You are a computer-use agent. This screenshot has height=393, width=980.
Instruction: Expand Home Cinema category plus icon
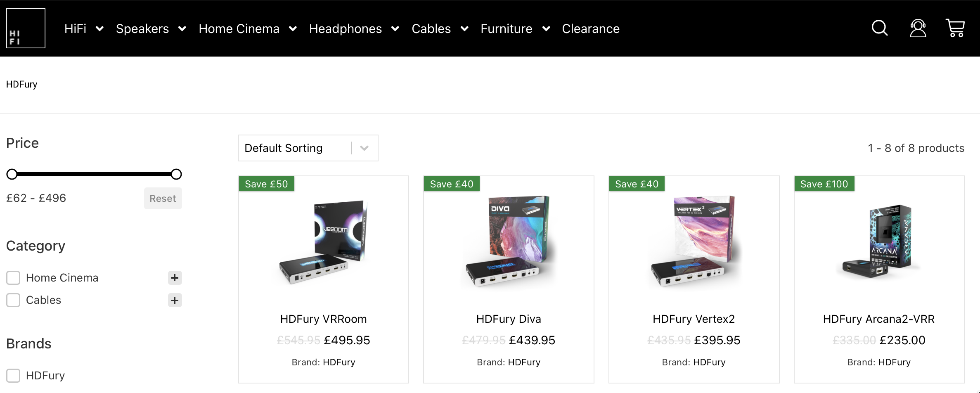pos(175,278)
